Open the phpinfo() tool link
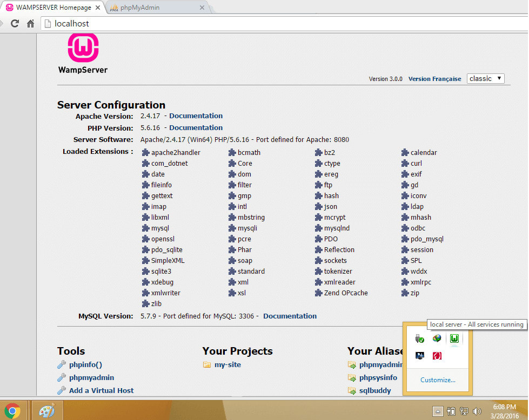 tap(85, 364)
